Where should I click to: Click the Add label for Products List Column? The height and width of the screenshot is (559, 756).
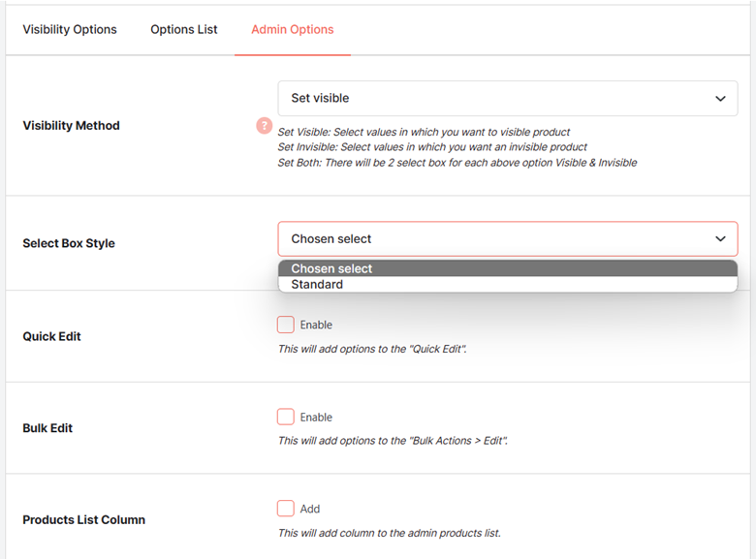point(310,509)
